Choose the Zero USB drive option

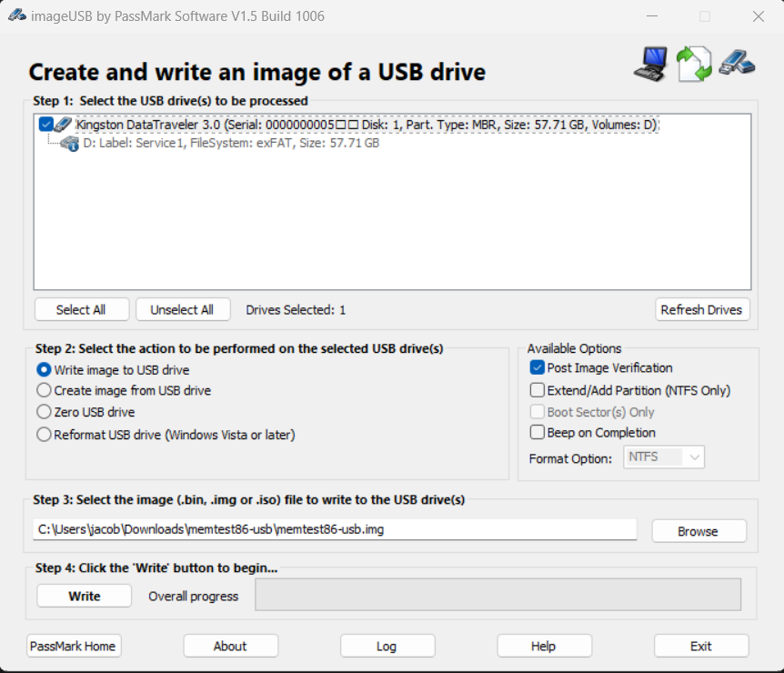click(x=44, y=412)
